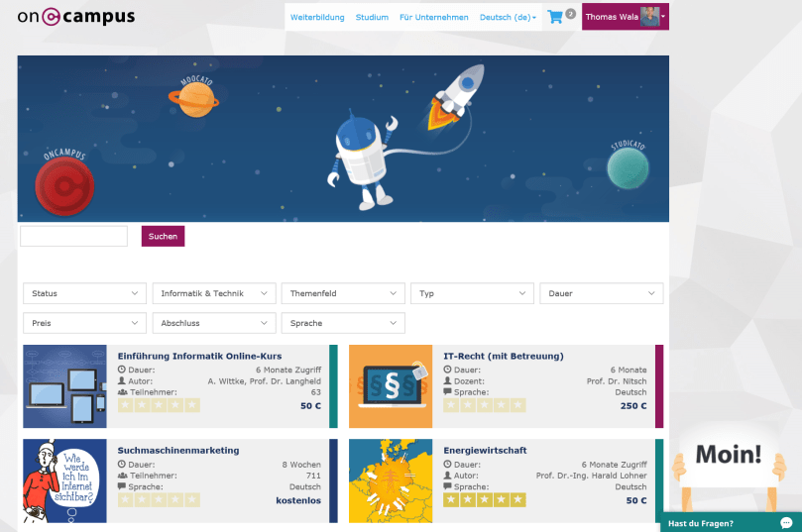Open the Sprache filter dropdown
802x532 pixels.
343,323
